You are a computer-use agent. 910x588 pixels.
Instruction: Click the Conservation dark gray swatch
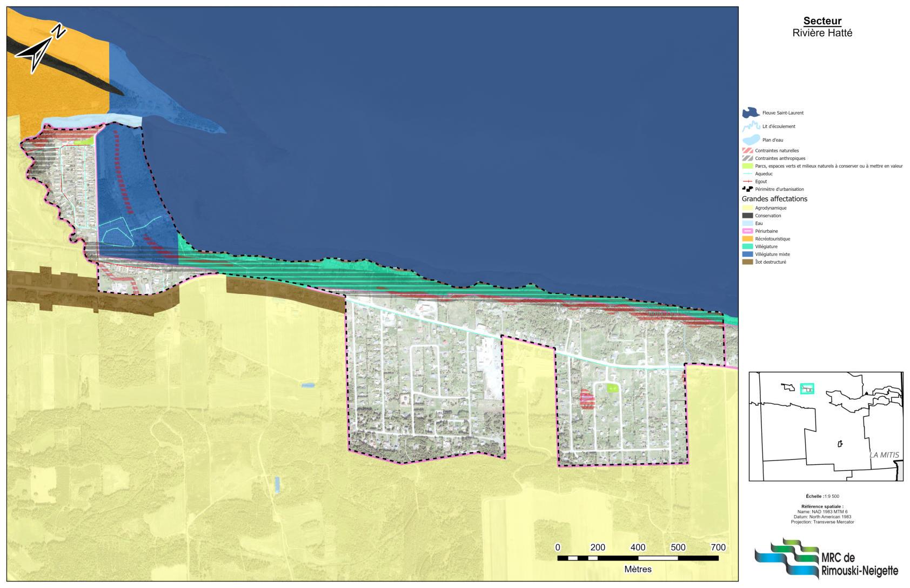pos(747,216)
